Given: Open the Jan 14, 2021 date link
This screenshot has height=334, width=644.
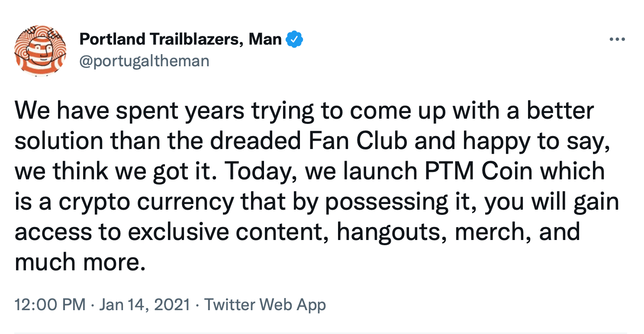Looking at the screenshot, I should pyautogui.click(x=145, y=305).
